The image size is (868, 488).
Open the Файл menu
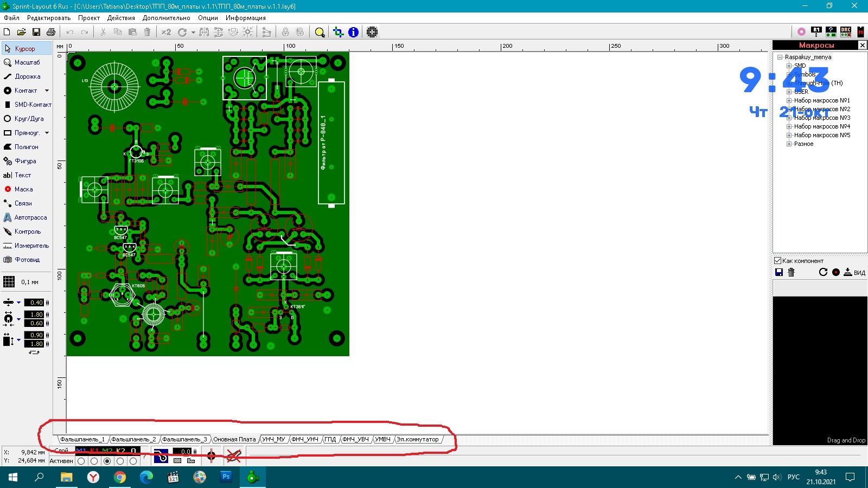pyautogui.click(x=11, y=18)
